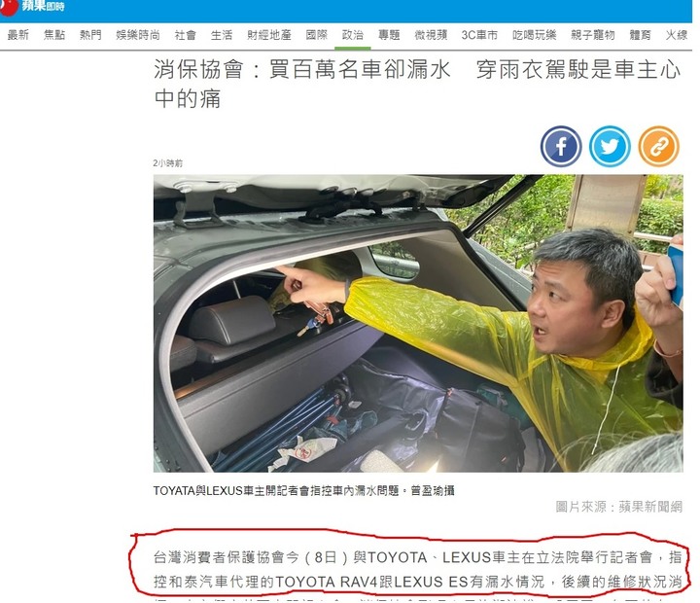Select the 國際 news tab

(x=317, y=35)
